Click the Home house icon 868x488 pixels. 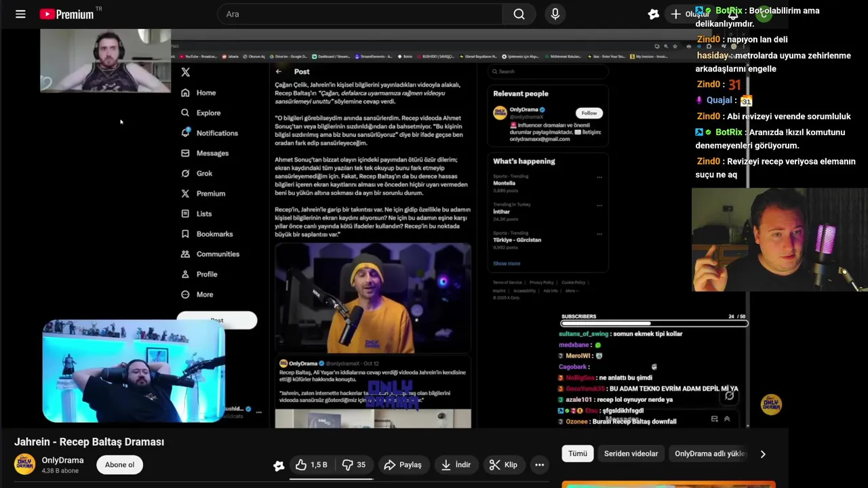click(x=185, y=93)
